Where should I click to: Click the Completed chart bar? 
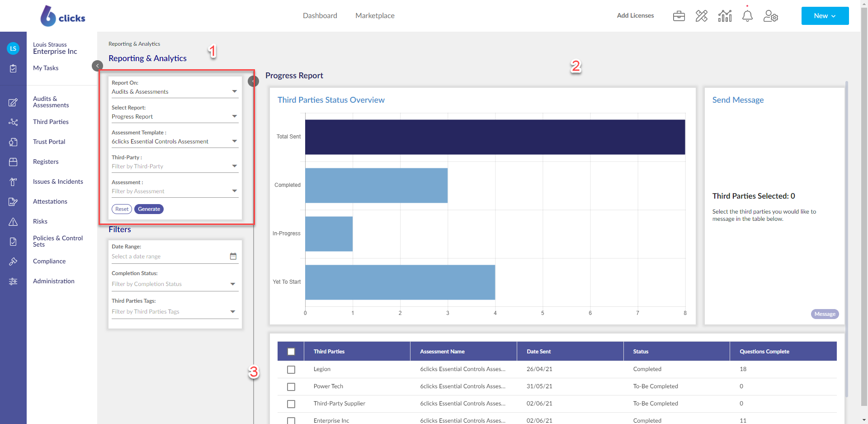(x=376, y=186)
